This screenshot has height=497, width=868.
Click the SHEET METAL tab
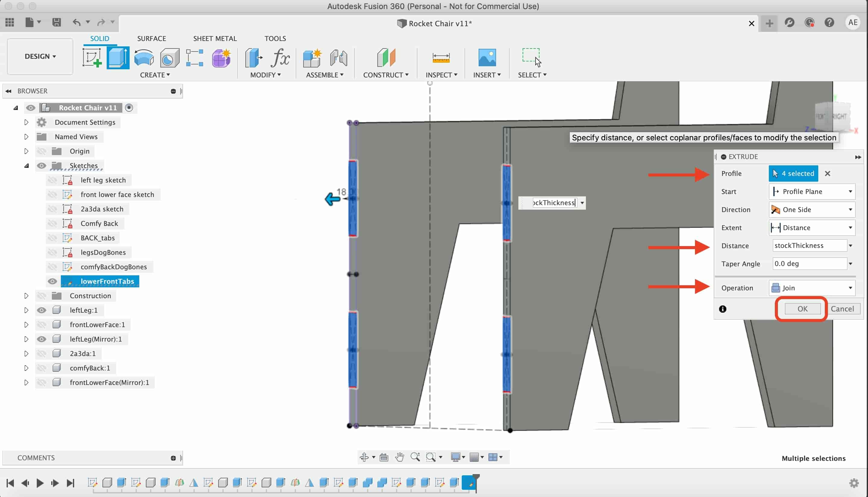215,38
